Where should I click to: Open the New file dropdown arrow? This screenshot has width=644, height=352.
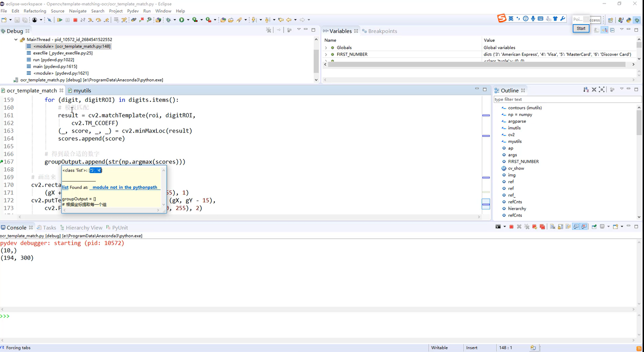[x=10, y=20]
